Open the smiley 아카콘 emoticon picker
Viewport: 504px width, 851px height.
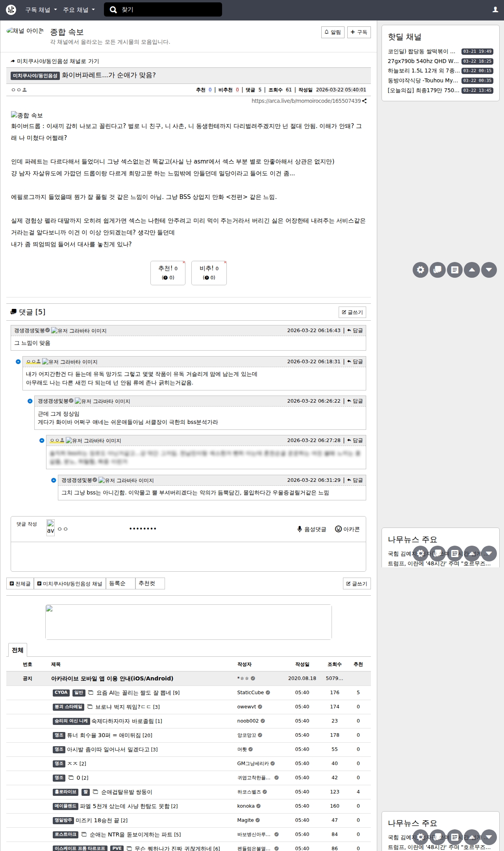click(x=338, y=529)
